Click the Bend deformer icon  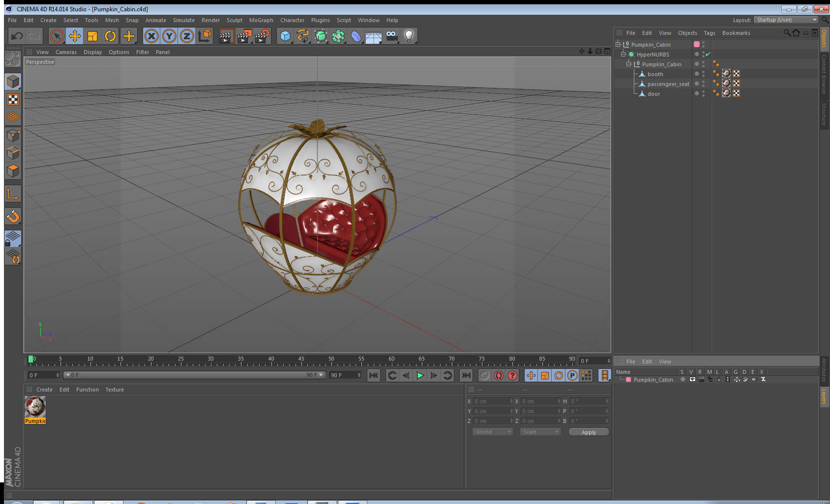pos(356,36)
